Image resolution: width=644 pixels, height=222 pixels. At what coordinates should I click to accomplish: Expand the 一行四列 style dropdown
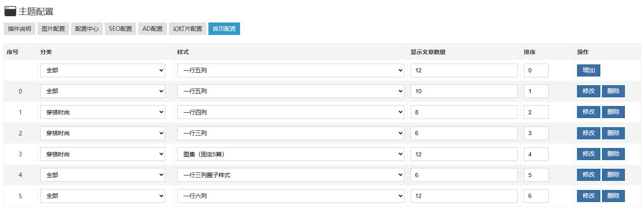(x=290, y=112)
